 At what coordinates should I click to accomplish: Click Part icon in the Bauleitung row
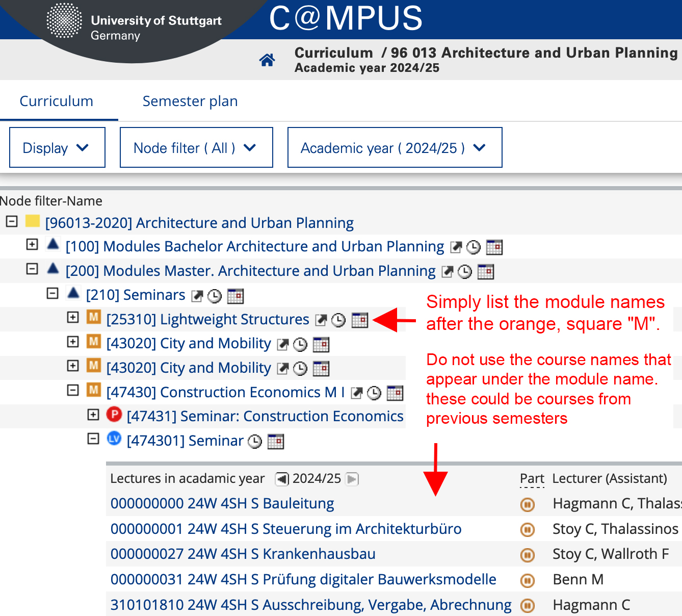[x=528, y=505]
